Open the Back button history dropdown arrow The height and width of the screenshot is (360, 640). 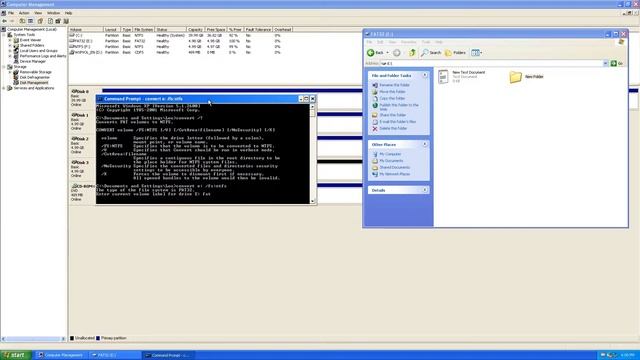(x=387, y=53)
